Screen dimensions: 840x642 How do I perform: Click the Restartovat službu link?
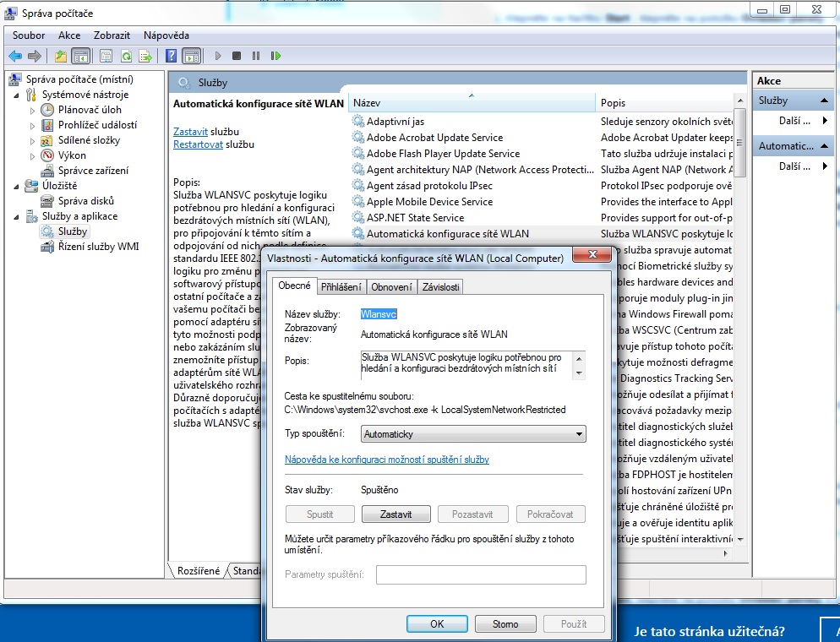[x=199, y=144]
